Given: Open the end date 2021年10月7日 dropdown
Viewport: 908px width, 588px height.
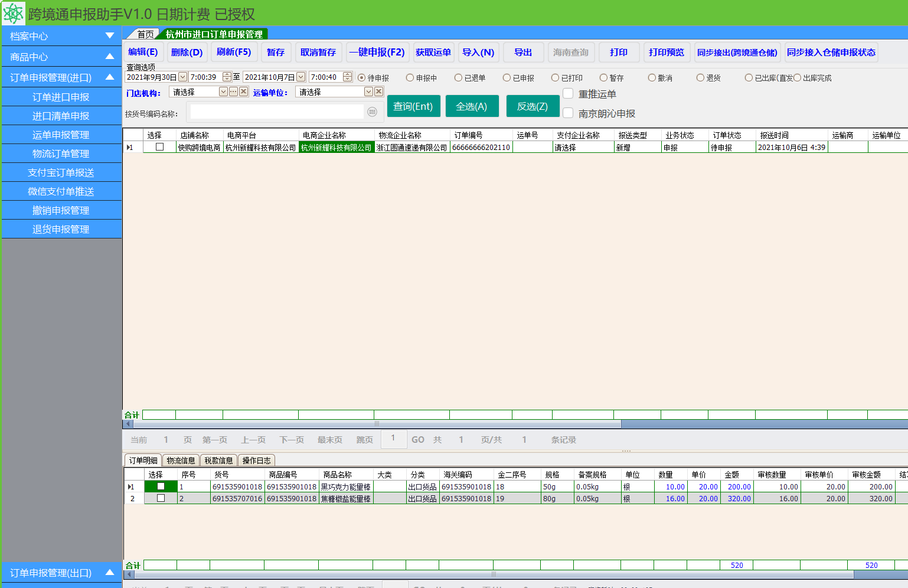Looking at the screenshot, I should click(301, 77).
